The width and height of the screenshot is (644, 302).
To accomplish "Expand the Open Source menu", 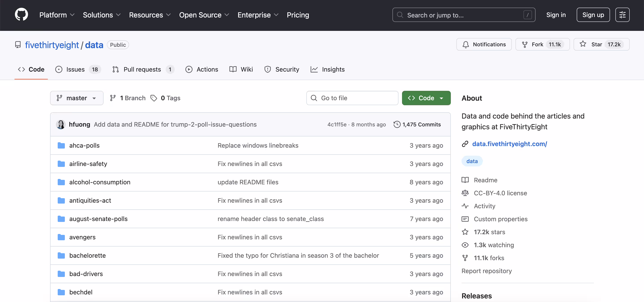I will pyautogui.click(x=204, y=15).
